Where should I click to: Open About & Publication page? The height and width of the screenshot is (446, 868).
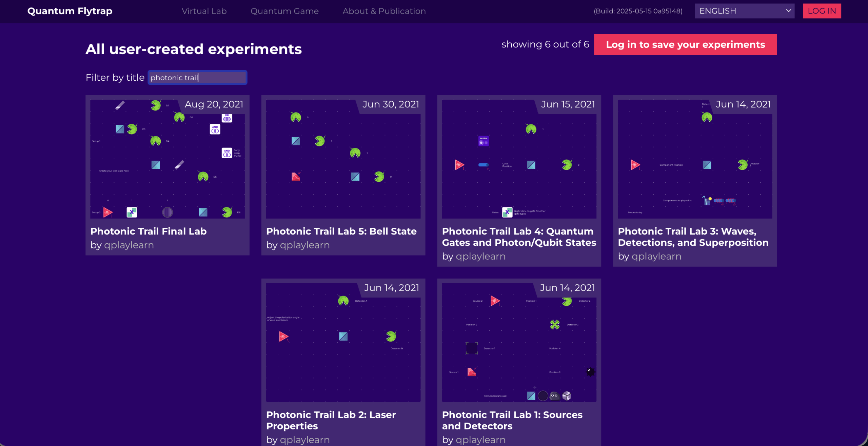pos(384,11)
